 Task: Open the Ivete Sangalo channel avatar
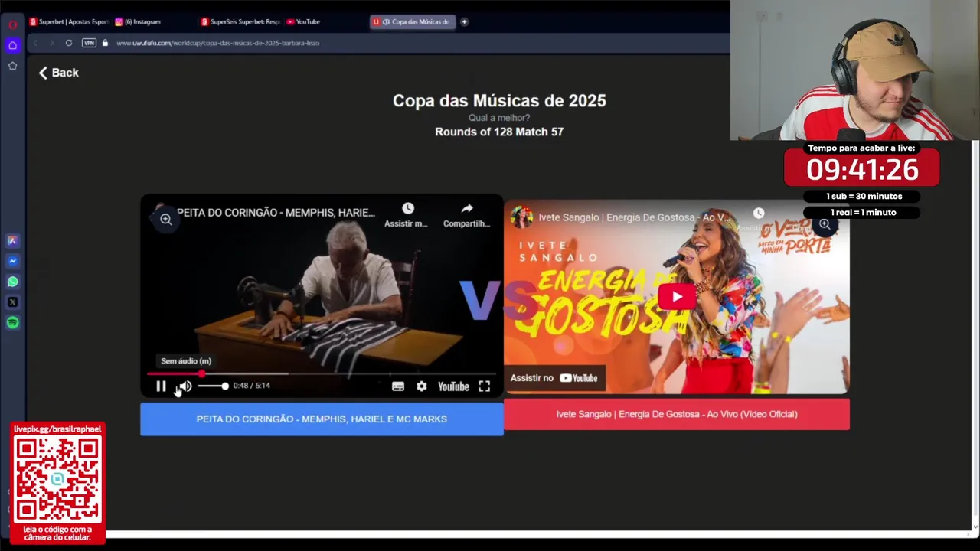[x=521, y=217]
